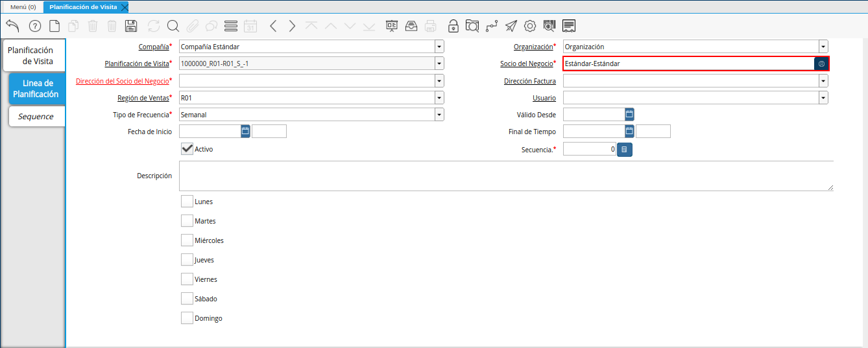The width and height of the screenshot is (868, 348).
Task: Check the Lunes checkbox
Action: pos(187,201)
